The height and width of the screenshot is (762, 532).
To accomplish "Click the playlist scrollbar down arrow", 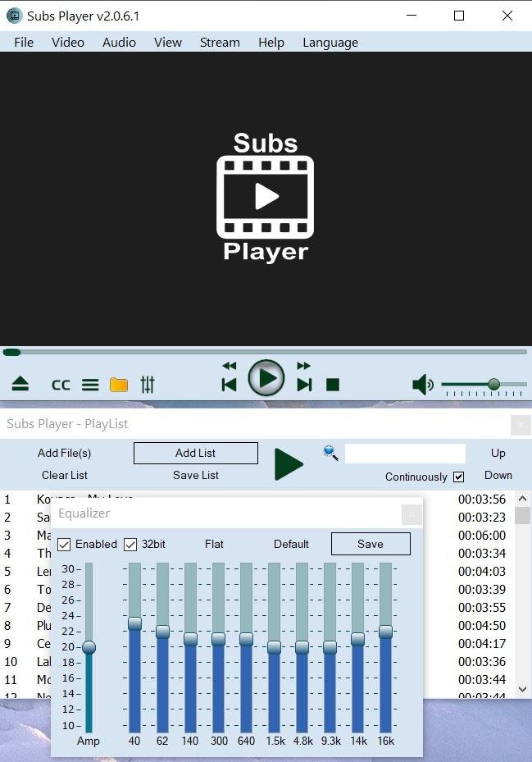I will (522, 689).
